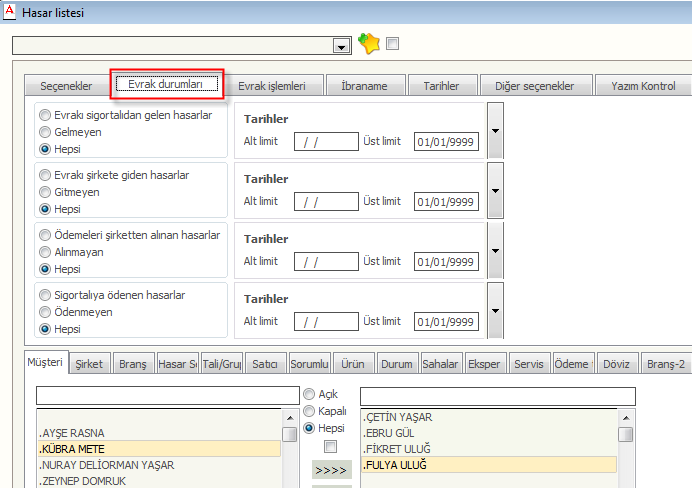
Task: Click the star favorites icon with green plus
Action: point(369,44)
